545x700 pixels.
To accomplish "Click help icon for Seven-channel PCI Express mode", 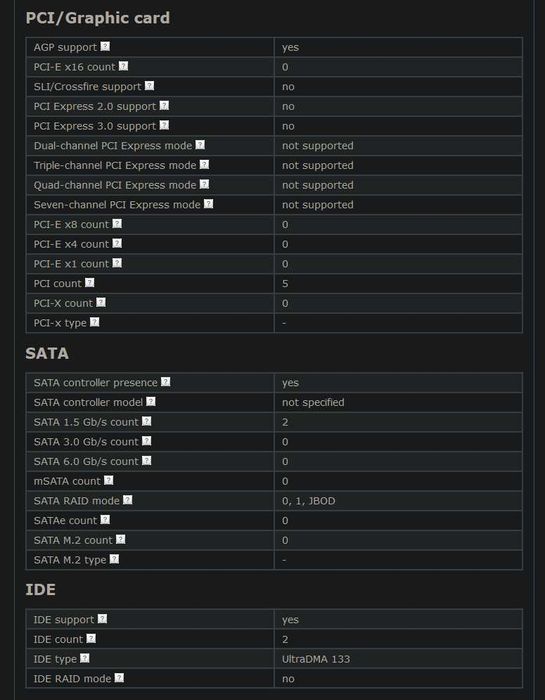I will point(208,204).
